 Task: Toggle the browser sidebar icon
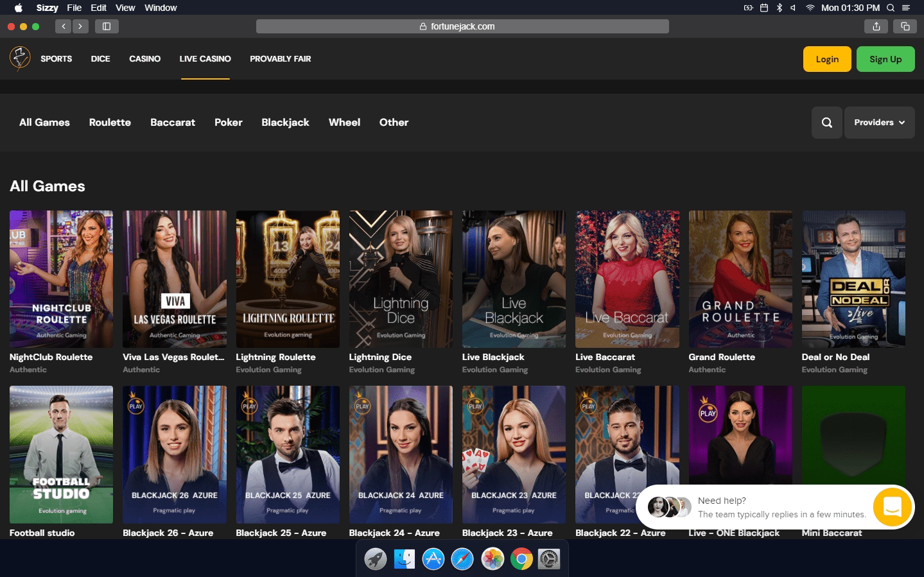click(x=107, y=26)
